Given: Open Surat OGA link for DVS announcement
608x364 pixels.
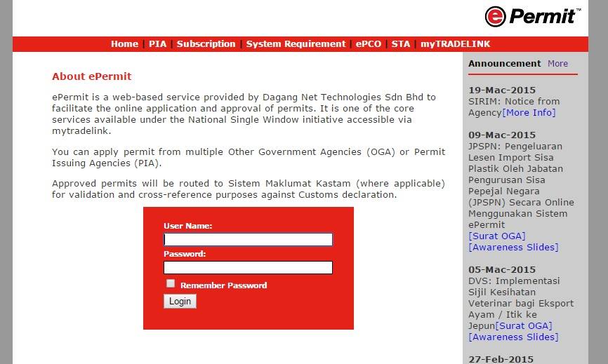Looking at the screenshot, I should pos(524,325).
